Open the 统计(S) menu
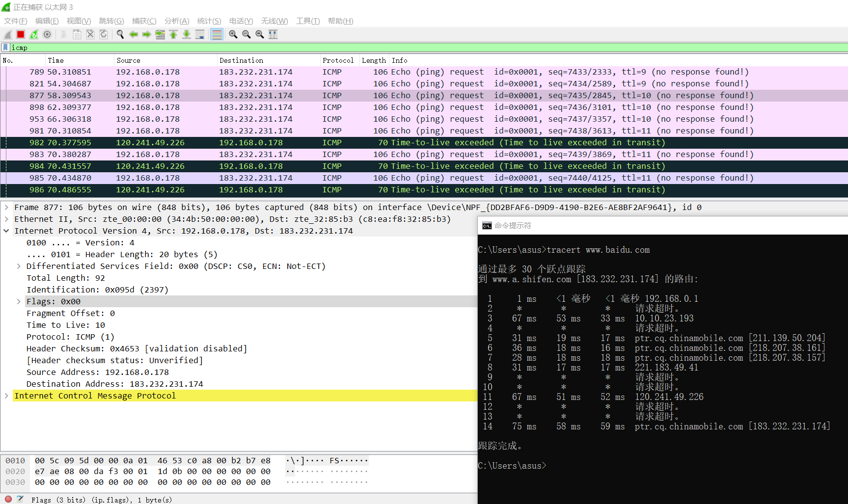This screenshot has width=848, height=504. (209, 21)
